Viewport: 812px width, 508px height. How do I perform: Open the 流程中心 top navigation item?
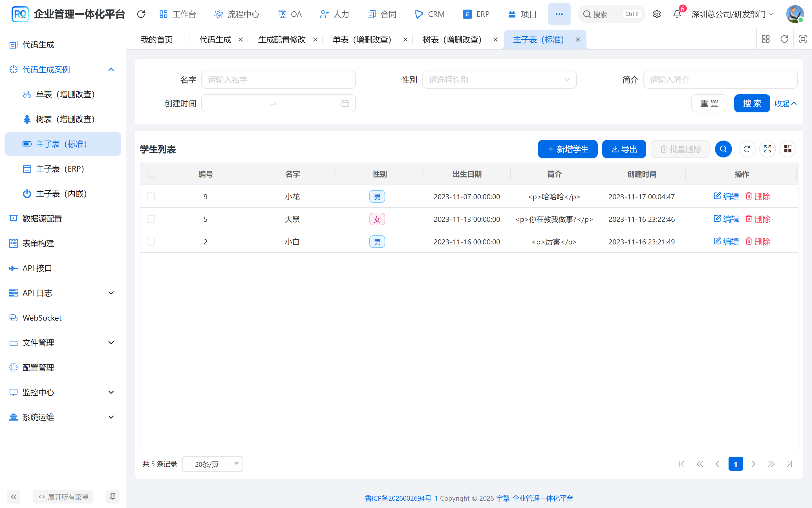pyautogui.click(x=237, y=14)
